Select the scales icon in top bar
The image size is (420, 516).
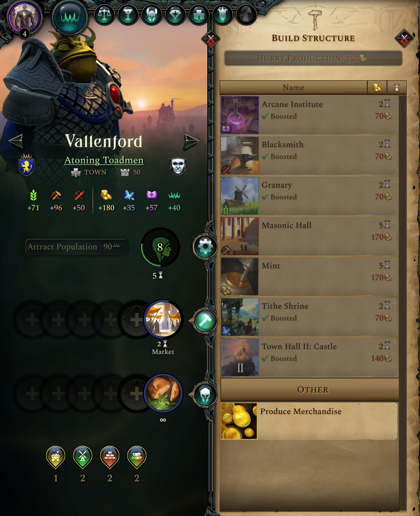point(104,14)
